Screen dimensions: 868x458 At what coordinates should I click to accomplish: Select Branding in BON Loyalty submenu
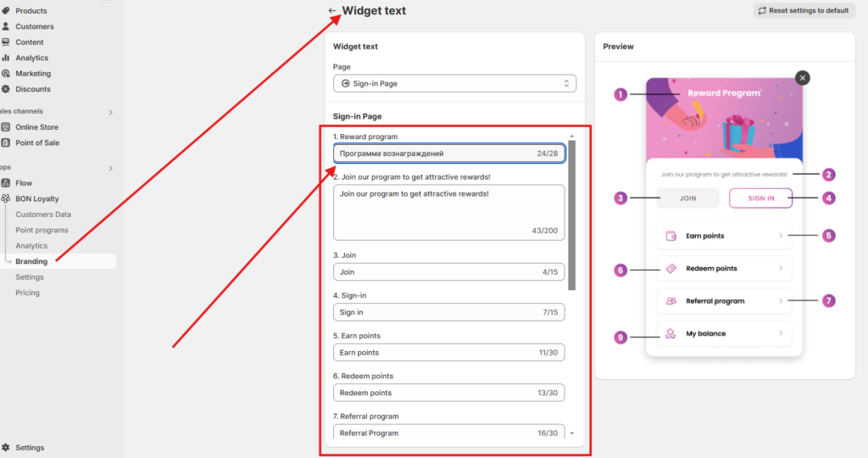[x=31, y=261]
